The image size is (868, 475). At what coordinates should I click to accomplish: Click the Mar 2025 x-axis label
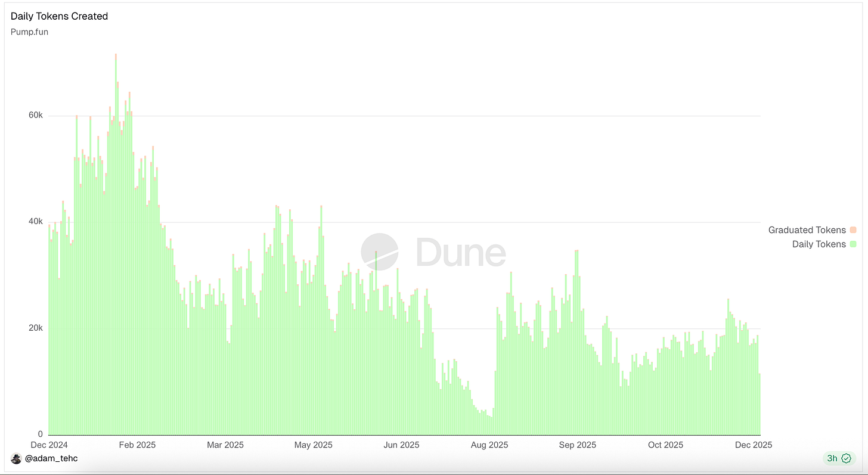click(x=225, y=445)
